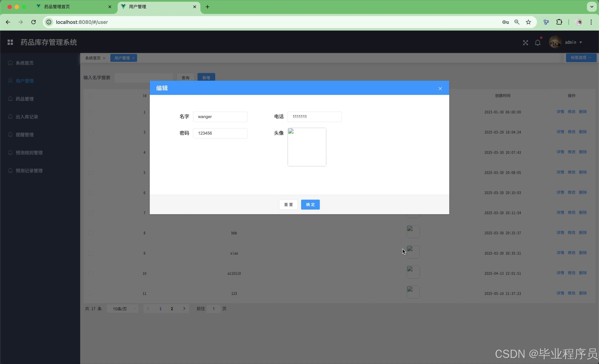599x364 pixels.
Task: Open the notification bell in header
Action: pyautogui.click(x=537, y=43)
